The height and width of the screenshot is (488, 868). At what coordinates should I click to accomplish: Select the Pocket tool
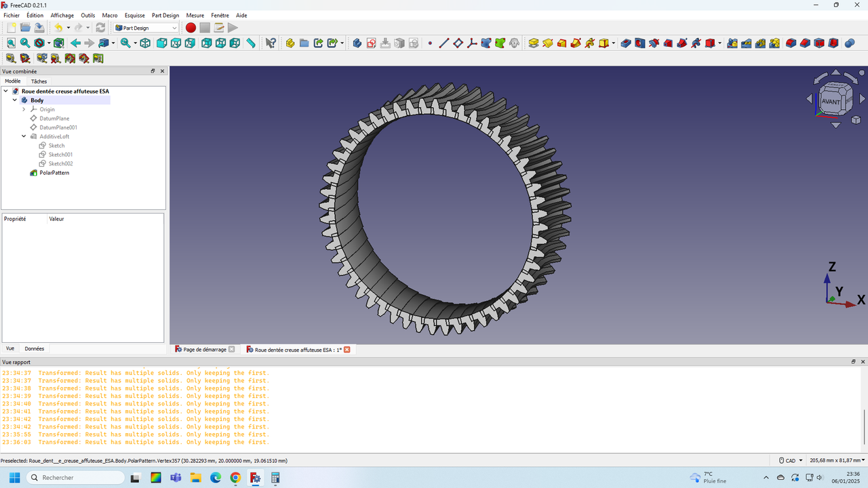pyautogui.click(x=626, y=43)
